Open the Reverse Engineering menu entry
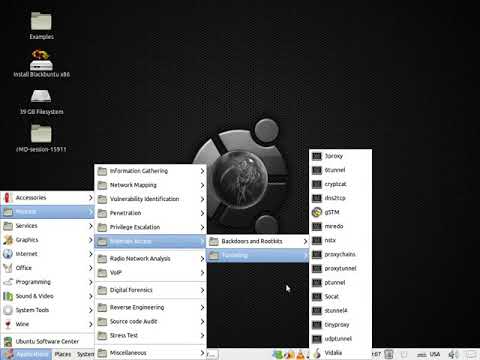The width and height of the screenshot is (480, 360). 150,307
